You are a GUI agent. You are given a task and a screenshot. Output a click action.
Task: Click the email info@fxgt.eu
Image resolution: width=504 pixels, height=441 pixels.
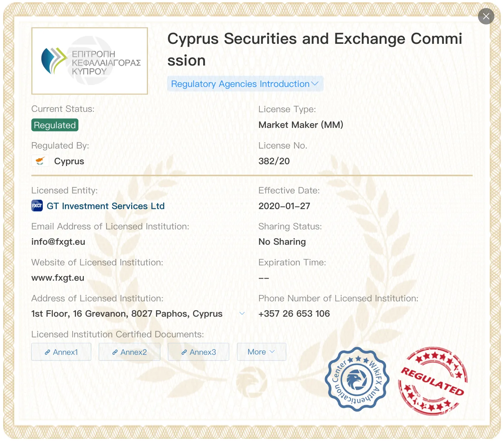pyautogui.click(x=58, y=242)
